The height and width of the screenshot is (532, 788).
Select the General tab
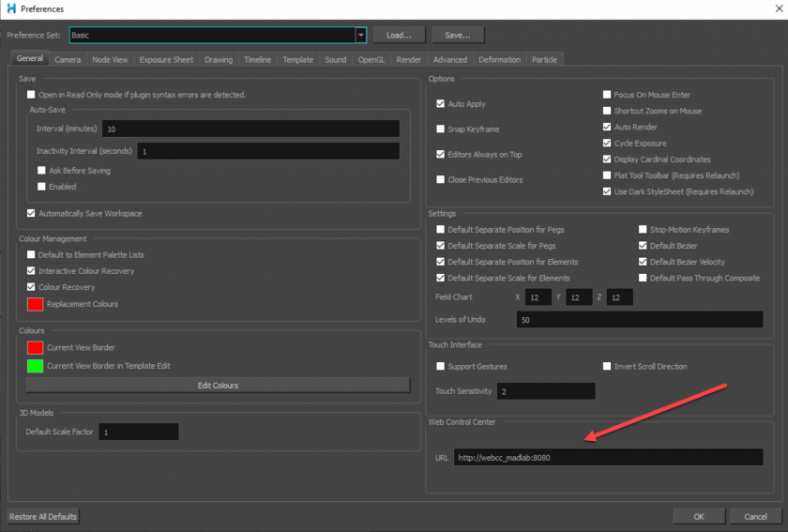(30, 58)
